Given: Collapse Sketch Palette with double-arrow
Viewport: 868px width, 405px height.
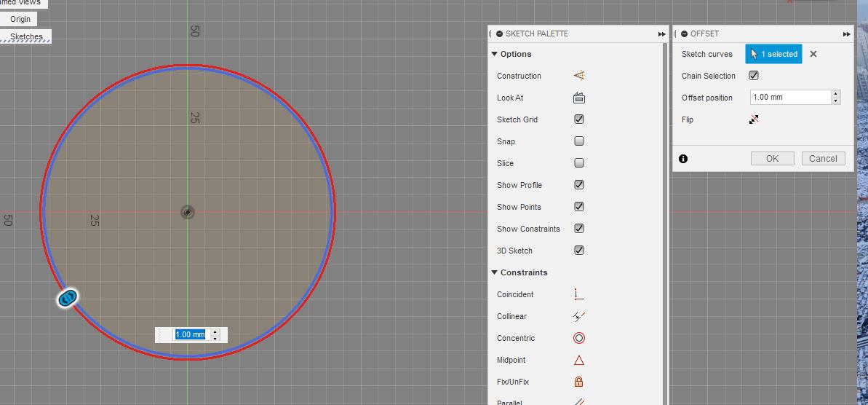Looking at the screenshot, I should pos(662,34).
